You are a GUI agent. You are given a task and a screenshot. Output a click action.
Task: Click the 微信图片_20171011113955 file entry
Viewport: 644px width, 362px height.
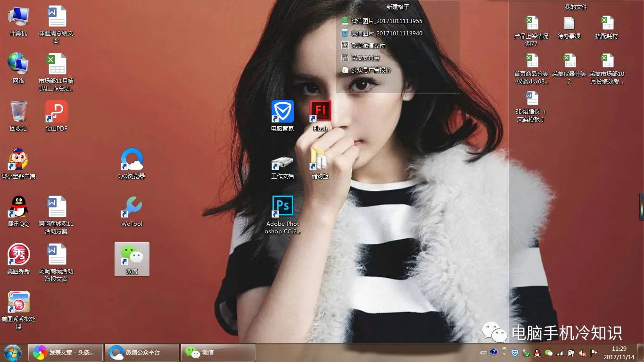[382, 21]
